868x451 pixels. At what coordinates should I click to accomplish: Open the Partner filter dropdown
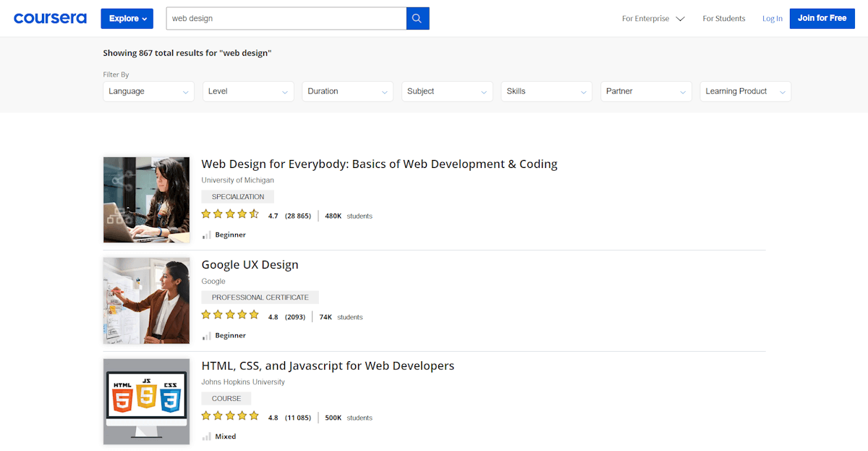pos(646,91)
